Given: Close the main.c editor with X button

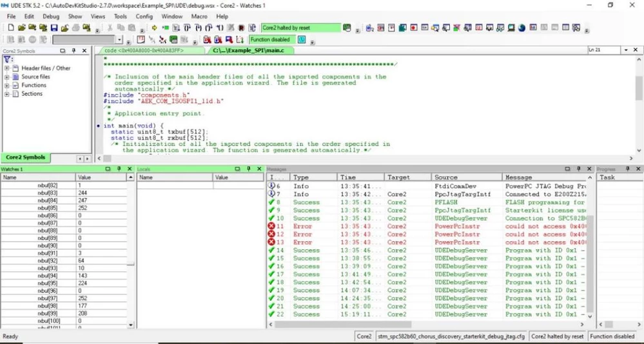Looking at the screenshot, I should coord(636,50).
